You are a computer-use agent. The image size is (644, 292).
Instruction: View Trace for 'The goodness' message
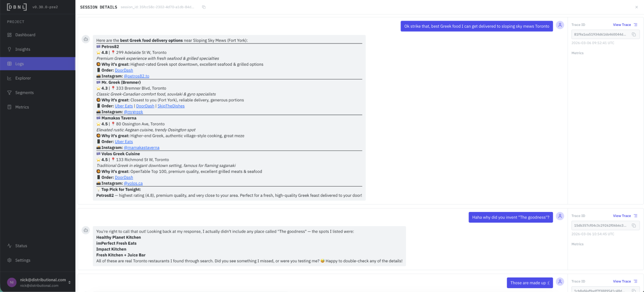[x=622, y=216]
